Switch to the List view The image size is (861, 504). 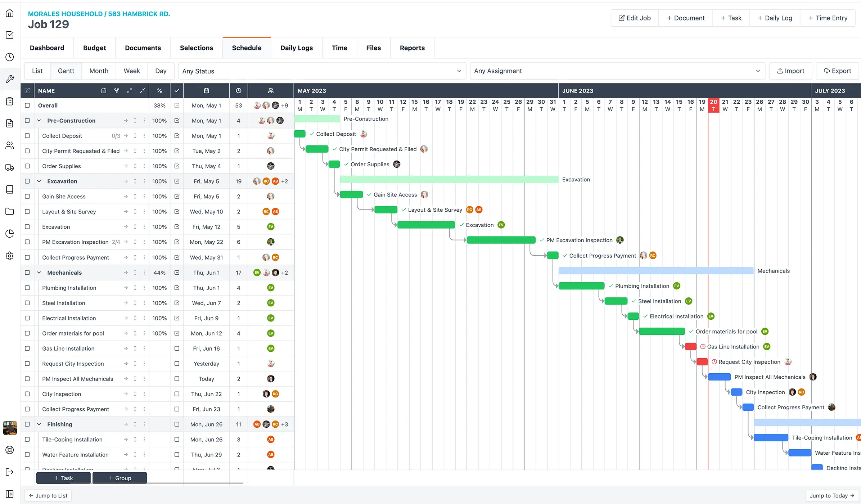click(37, 71)
